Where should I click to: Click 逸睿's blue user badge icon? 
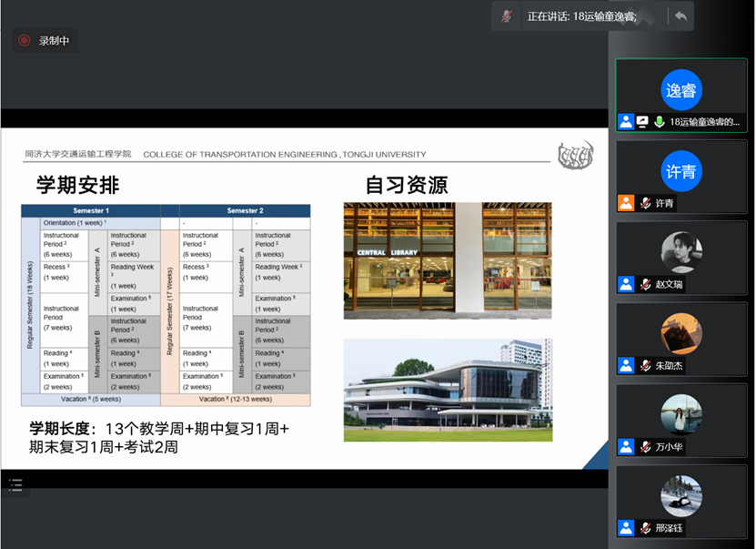[626, 122]
